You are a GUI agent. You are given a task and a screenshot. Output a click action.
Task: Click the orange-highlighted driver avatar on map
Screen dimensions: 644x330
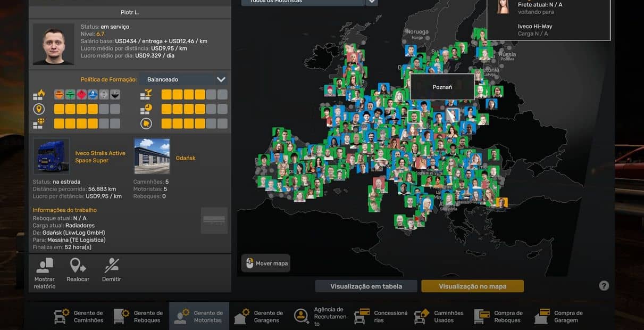[x=501, y=202]
